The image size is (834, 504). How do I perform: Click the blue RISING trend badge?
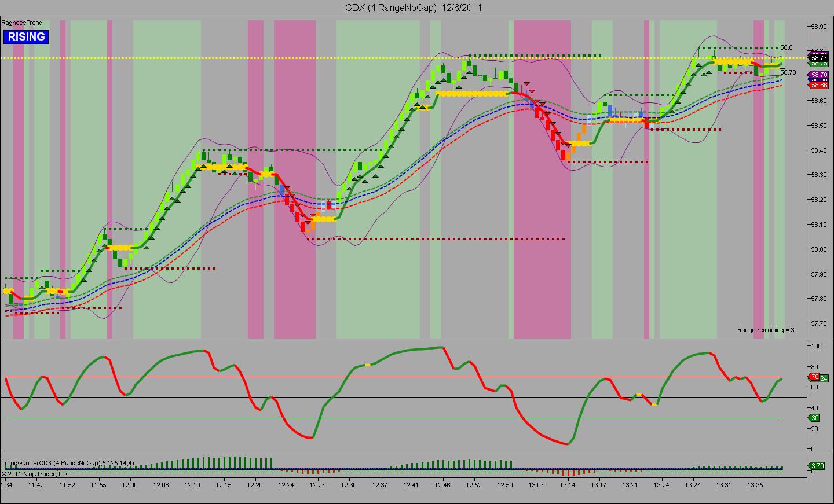coord(25,37)
